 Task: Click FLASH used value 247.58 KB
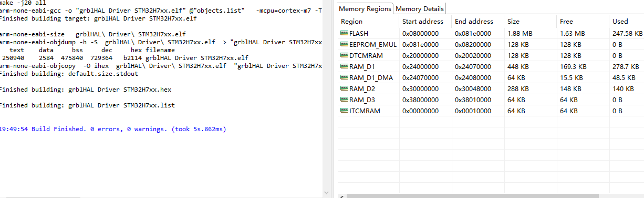pyautogui.click(x=628, y=33)
